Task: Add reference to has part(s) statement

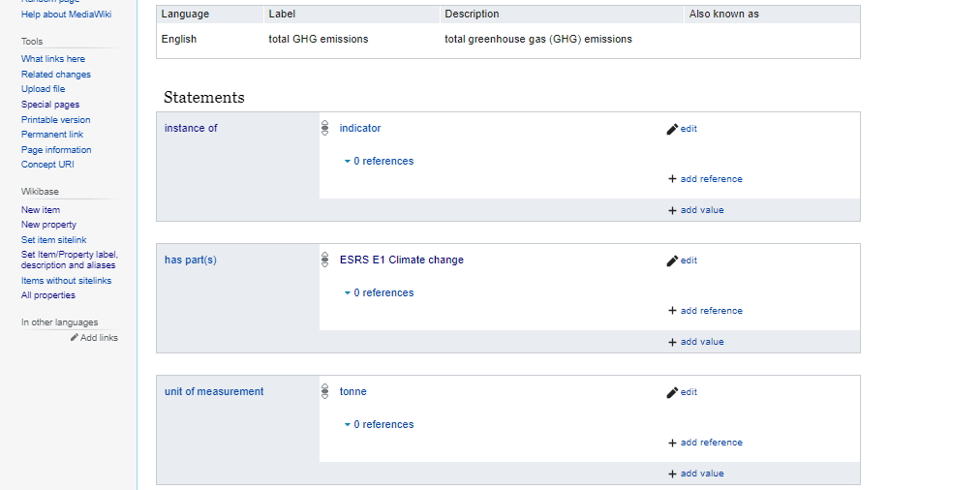Action: [x=705, y=311]
